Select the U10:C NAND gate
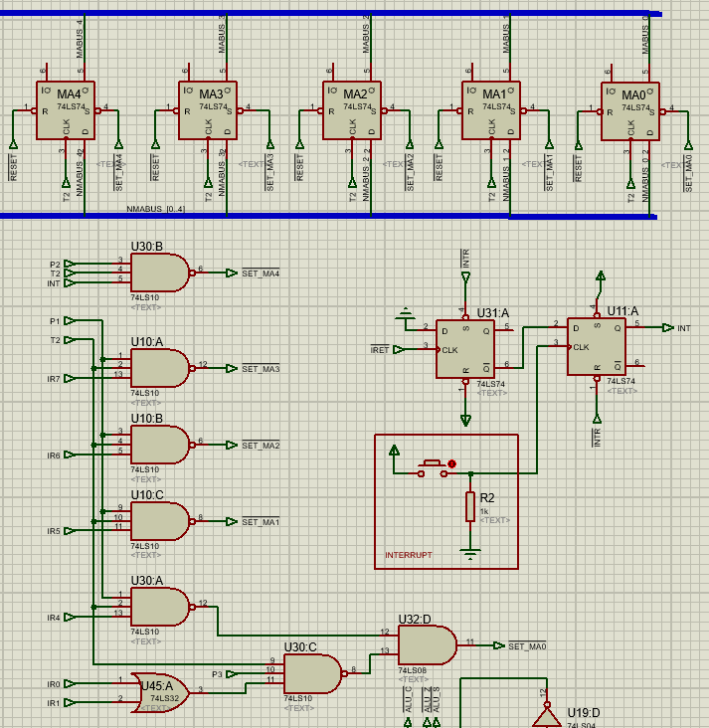This screenshot has width=709, height=728. (x=160, y=521)
